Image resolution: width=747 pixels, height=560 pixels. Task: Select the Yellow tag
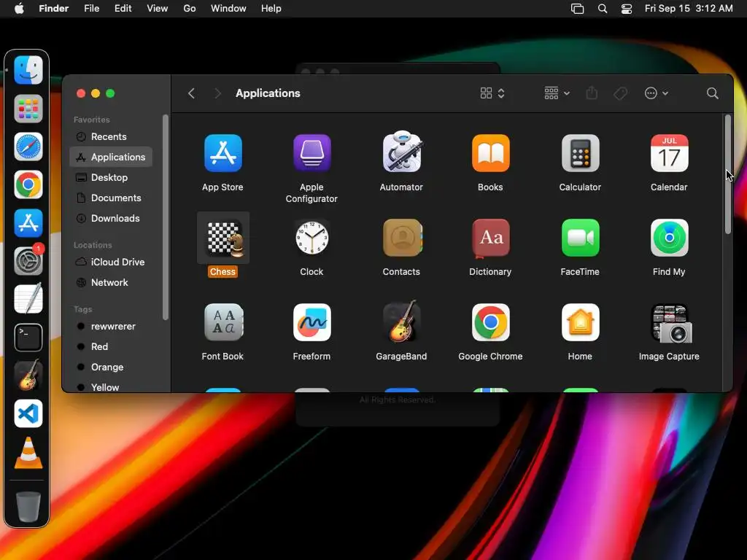(111, 386)
